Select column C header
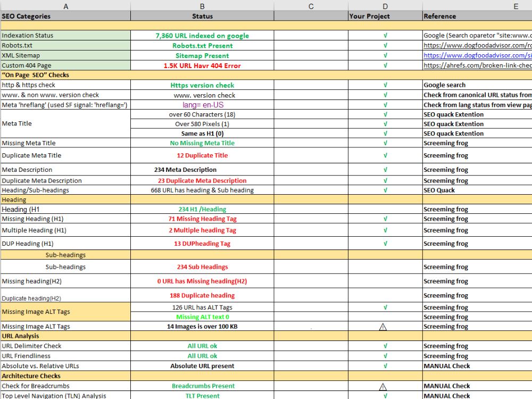 pos(311,6)
